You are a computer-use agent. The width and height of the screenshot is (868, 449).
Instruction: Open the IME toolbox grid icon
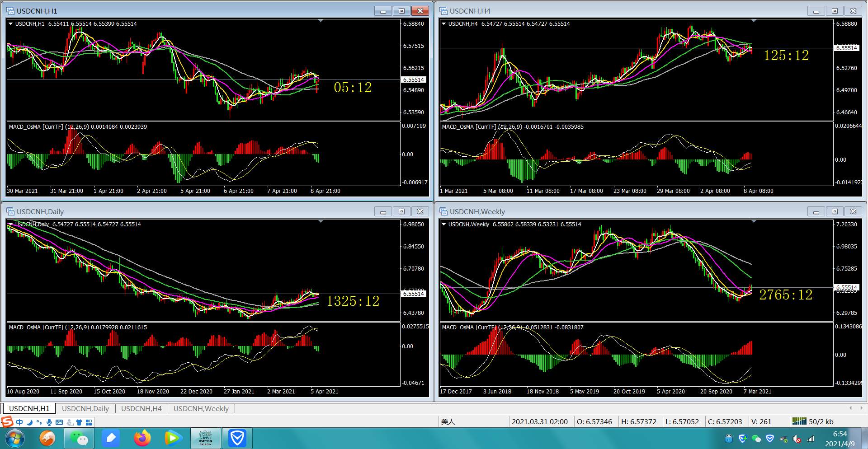[89, 422]
